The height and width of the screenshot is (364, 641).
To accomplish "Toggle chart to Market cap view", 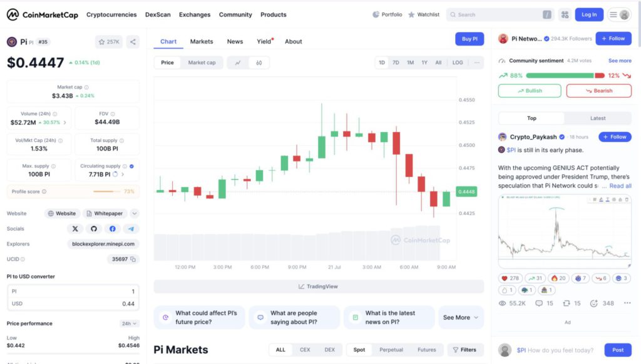I will 202,63.
